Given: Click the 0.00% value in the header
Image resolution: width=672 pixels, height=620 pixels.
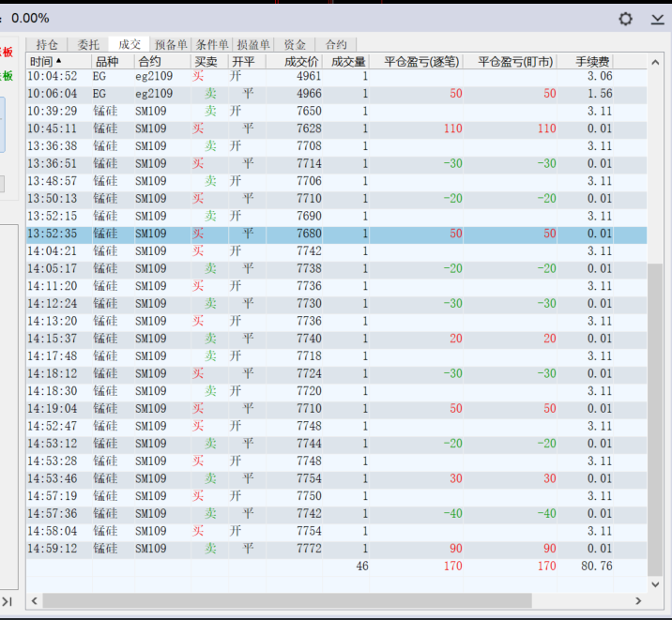Looking at the screenshot, I should pyautogui.click(x=30, y=19).
